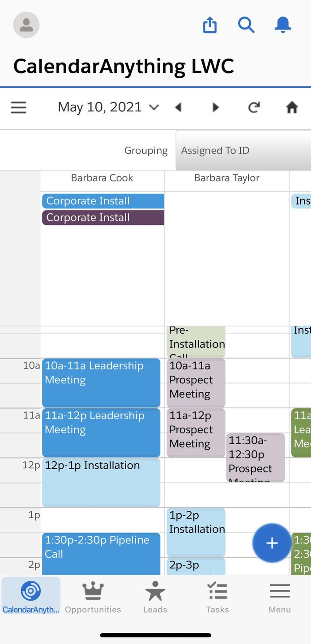The image size is (311, 644).
Task: Go to previous day arrow
Action: pyautogui.click(x=179, y=107)
